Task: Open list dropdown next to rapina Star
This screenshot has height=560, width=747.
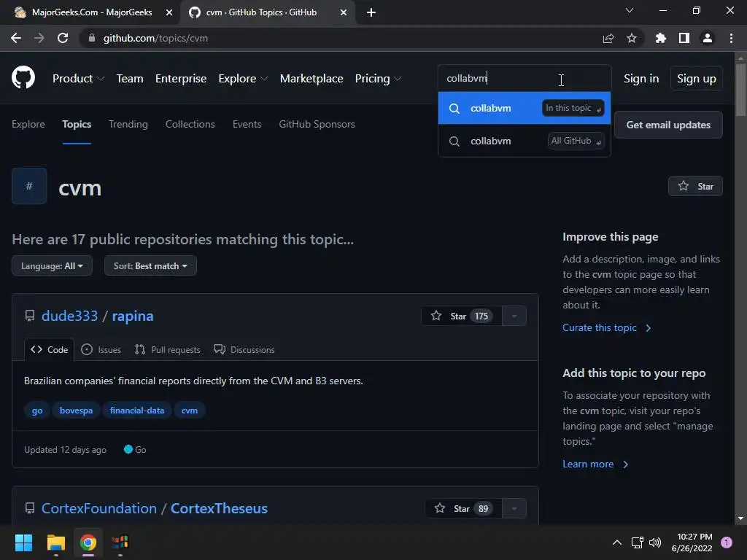Action: (x=514, y=316)
